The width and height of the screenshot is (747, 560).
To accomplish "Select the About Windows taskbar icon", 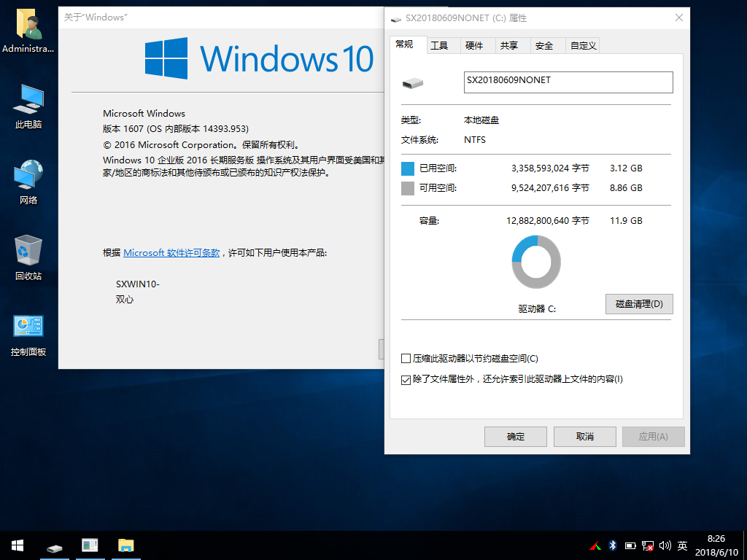I will click(x=90, y=545).
